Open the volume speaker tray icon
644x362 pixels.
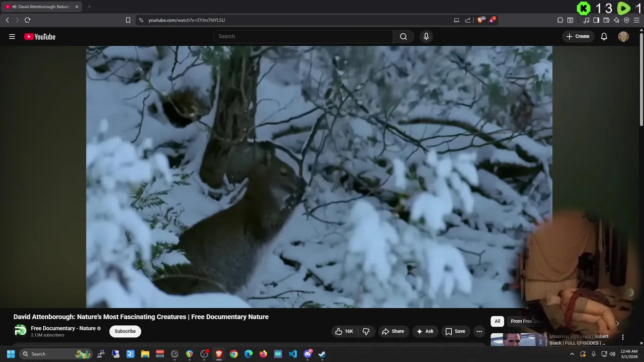click(x=612, y=354)
